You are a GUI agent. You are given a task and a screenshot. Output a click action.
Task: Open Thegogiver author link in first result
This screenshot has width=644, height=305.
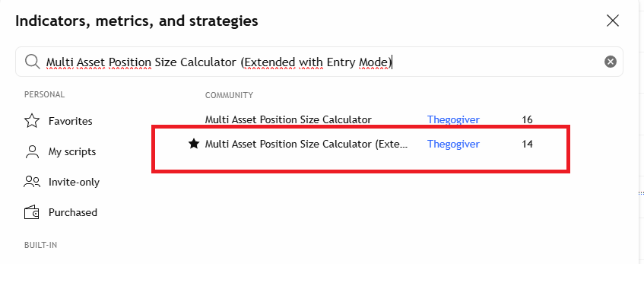click(x=453, y=119)
